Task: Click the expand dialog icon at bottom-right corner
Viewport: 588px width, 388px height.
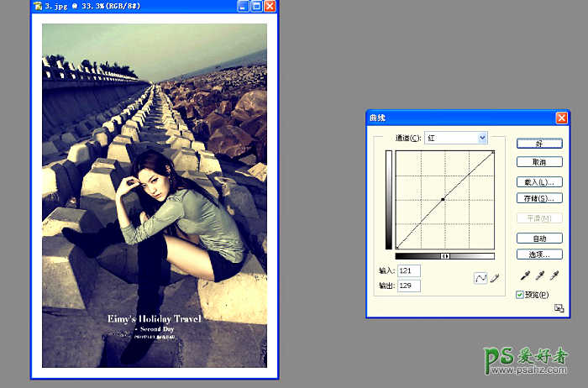Action: (559, 308)
